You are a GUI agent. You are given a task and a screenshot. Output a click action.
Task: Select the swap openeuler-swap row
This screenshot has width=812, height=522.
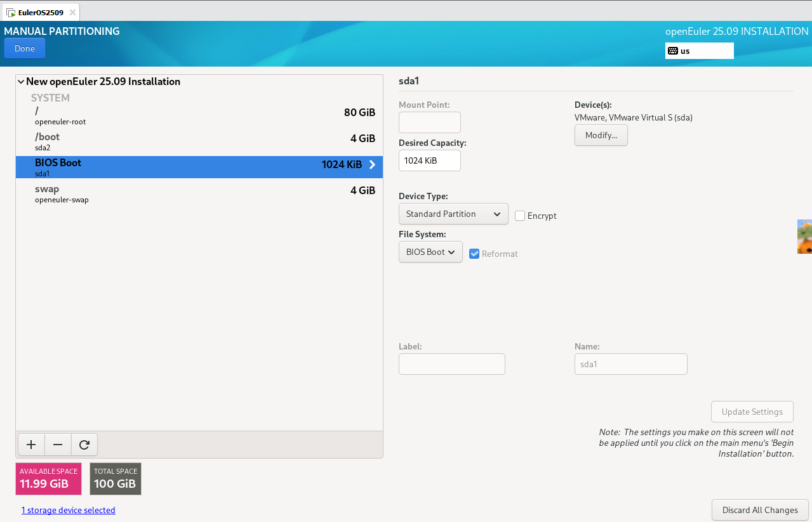pyautogui.click(x=199, y=193)
